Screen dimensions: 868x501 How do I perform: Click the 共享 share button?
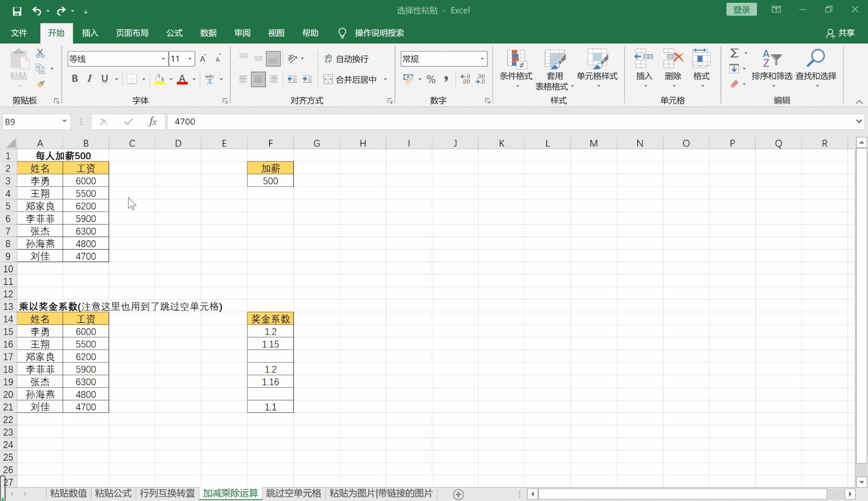841,33
